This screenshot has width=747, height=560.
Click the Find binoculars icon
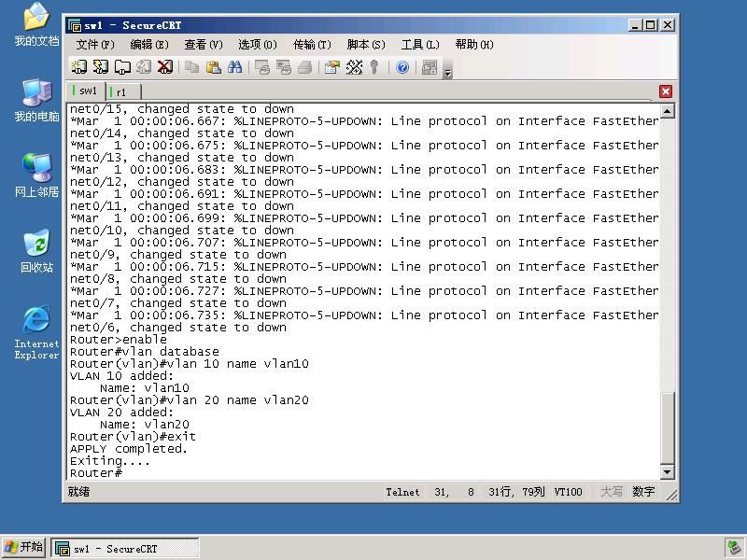235,67
